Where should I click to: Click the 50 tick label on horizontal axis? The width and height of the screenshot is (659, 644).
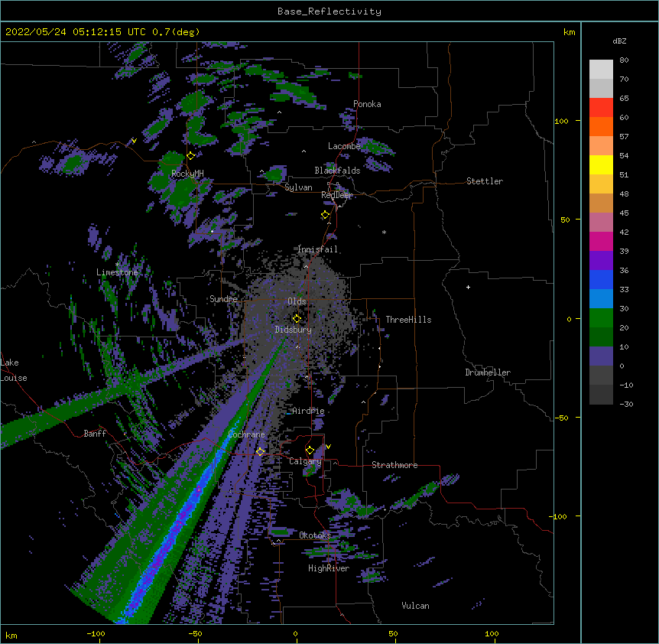[393, 633]
